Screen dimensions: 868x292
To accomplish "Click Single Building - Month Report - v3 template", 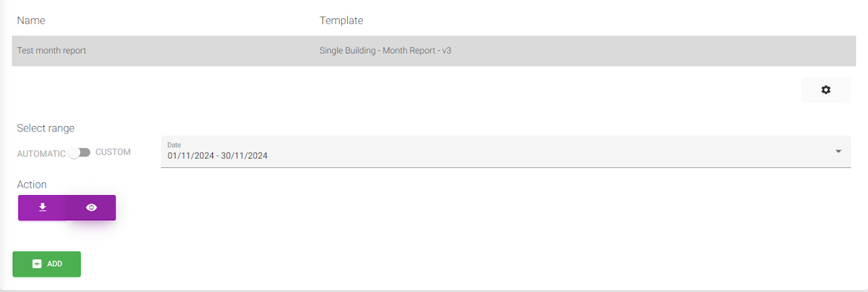I will (x=385, y=50).
